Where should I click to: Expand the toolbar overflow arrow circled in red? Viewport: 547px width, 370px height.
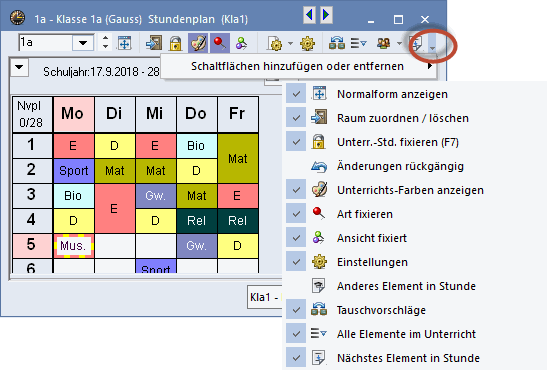(432, 44)
